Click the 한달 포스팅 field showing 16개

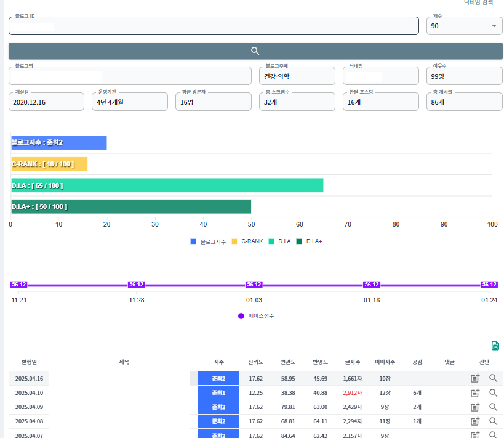[x=381, y=102]
